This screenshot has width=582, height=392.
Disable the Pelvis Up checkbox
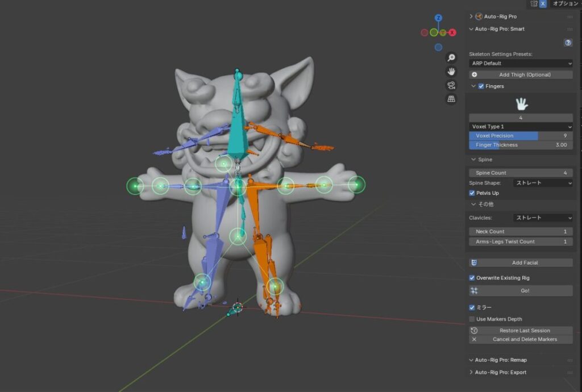point(472,193)
